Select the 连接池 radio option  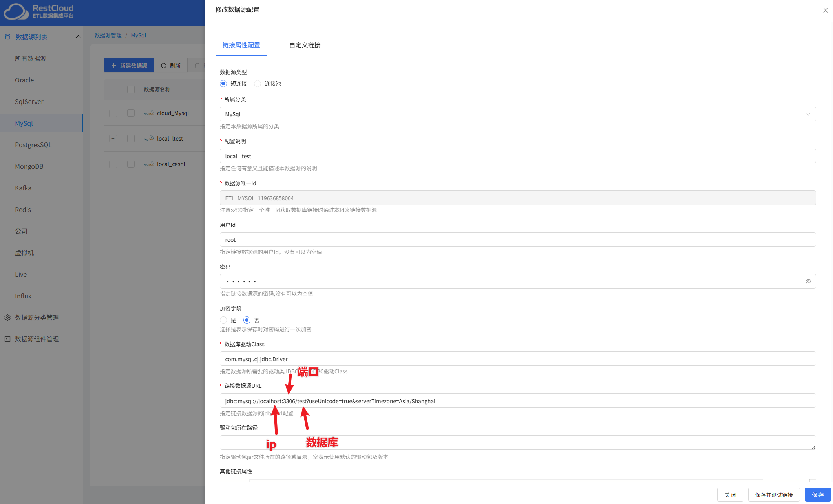[x=258, y=84]
